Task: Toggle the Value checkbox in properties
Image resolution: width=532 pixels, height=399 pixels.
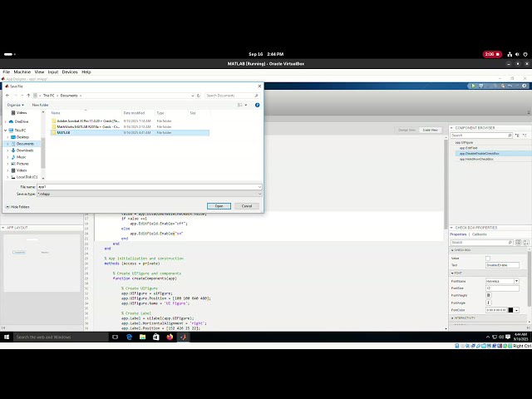Action: [x=488, y=259]
